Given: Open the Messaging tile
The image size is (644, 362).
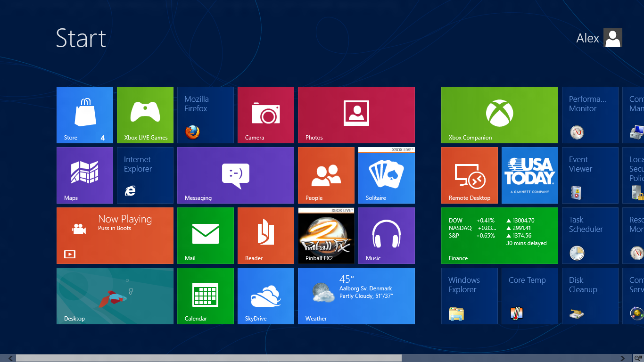Looking at the screenshot, I should (x=236, y=175).
